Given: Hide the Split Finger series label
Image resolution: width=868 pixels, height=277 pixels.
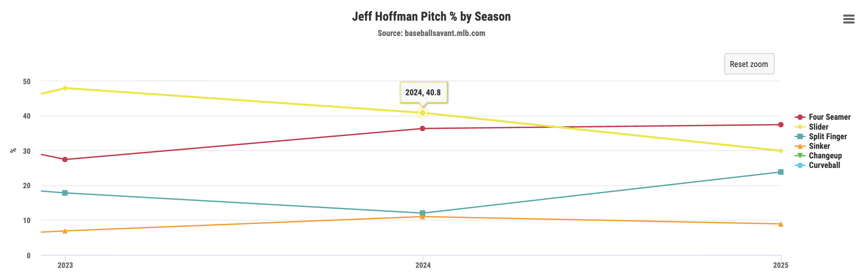Looking at the screenshot, I should (x=828, y=137).
